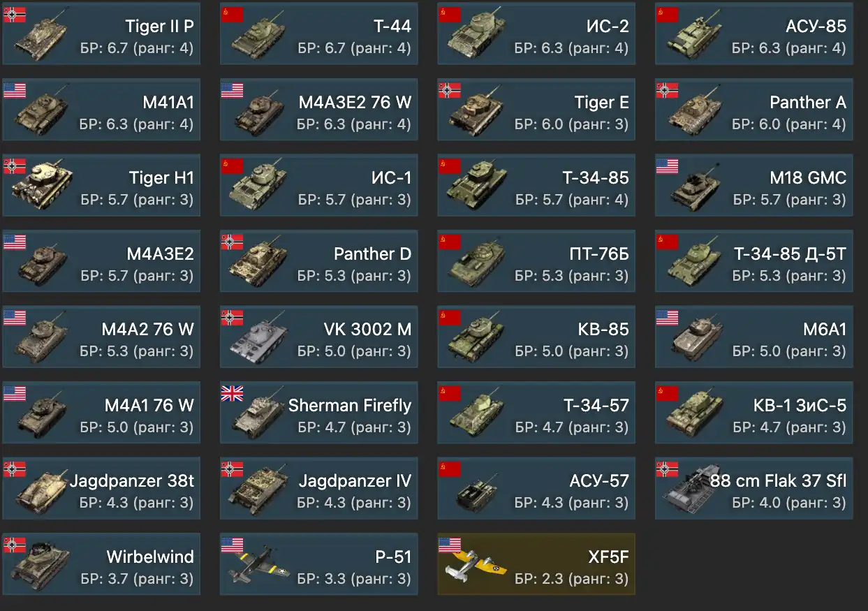Click the Wirbelwind anti-air vehicle icon
Image resolution: width=868 pixels, height=611 pixels.
coord(41,566)
